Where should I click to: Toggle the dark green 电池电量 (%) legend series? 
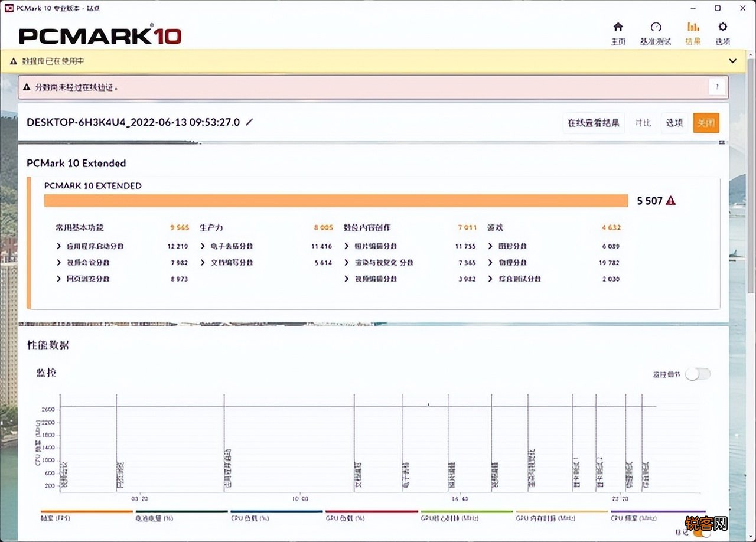181,516
